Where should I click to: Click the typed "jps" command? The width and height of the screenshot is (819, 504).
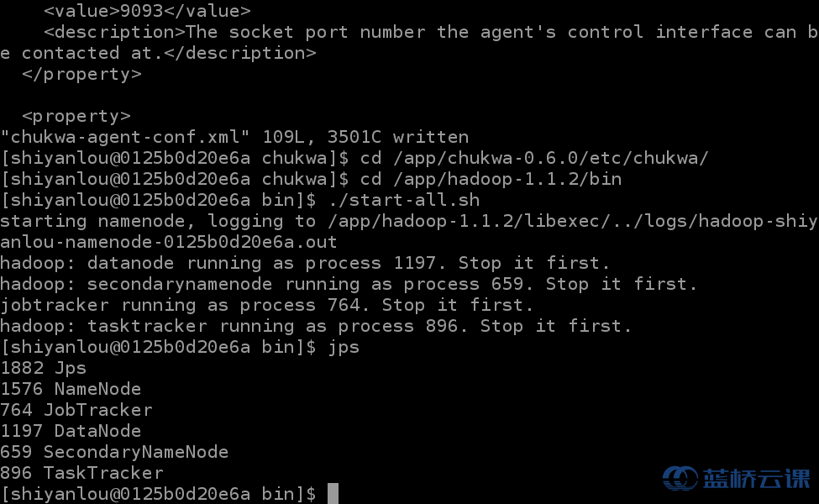(x=343, y=347)
